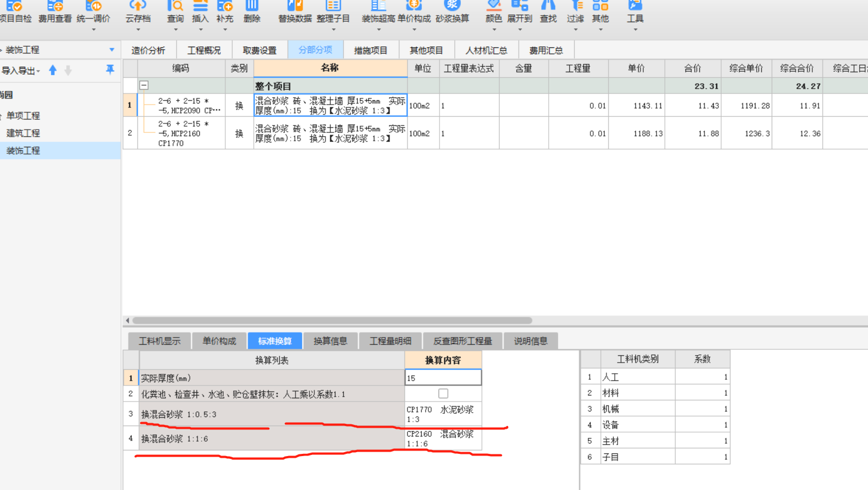868x490 pixels.
Task: Click the scrollbar's left arrow button
Action: click(127, 320)
